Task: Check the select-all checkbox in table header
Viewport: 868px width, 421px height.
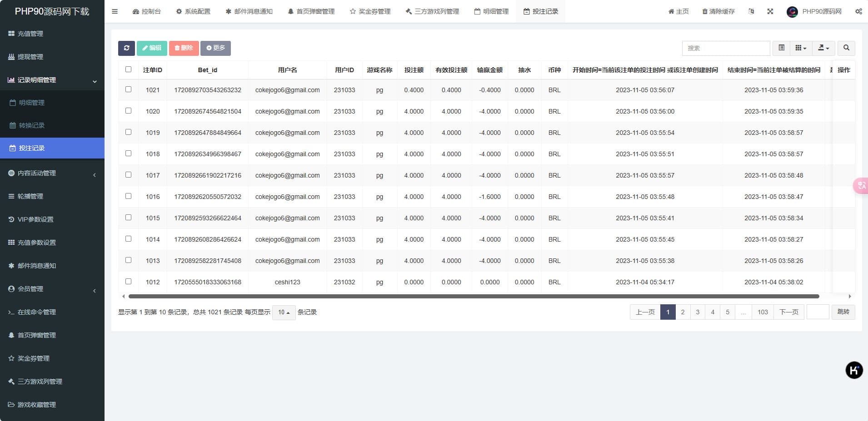Action: pos(128,69)
